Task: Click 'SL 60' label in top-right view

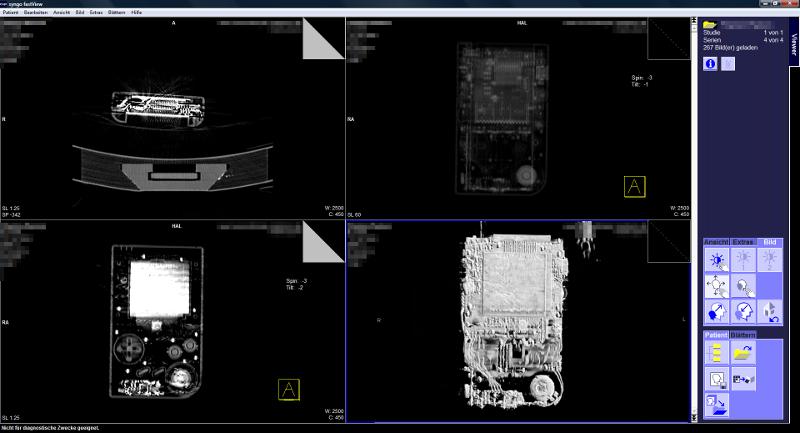Action: click(354, 215)
